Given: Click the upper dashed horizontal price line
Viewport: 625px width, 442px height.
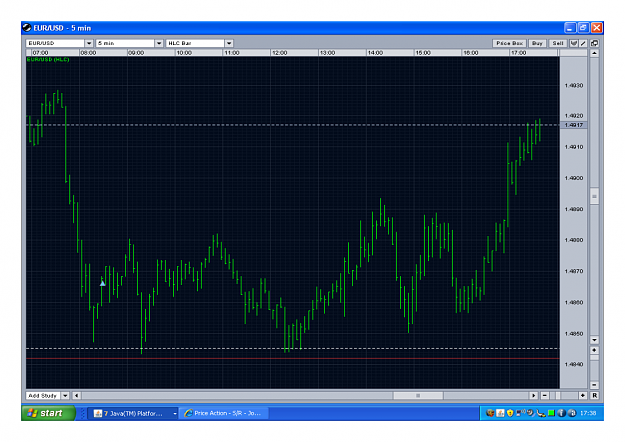Looking at the screenshot, I should (x=293, y=125).
